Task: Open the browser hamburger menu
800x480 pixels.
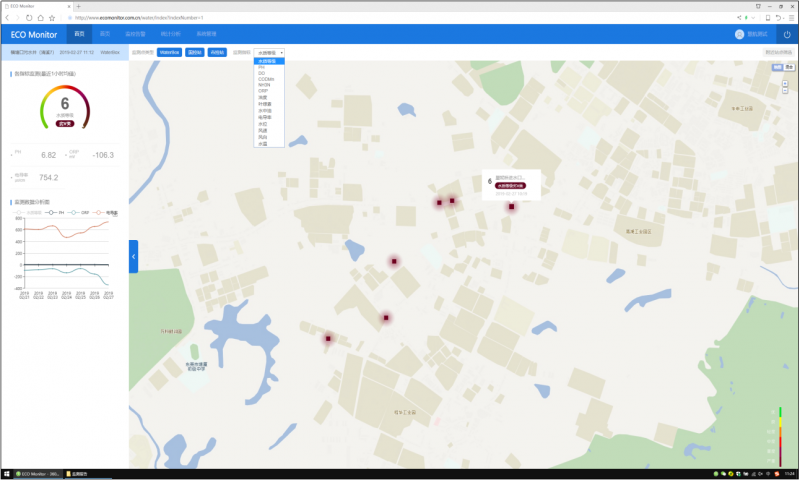Action: pyautogui.click(x=791, y=17)
